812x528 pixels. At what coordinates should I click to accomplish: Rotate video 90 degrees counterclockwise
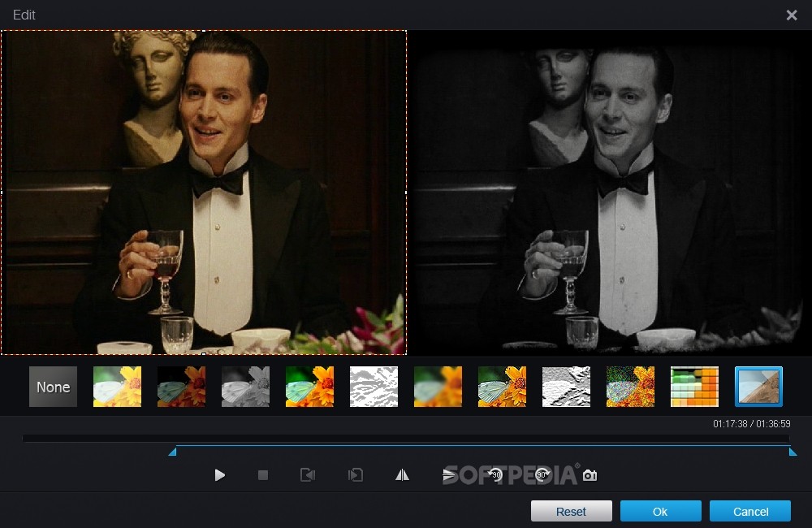495,474
